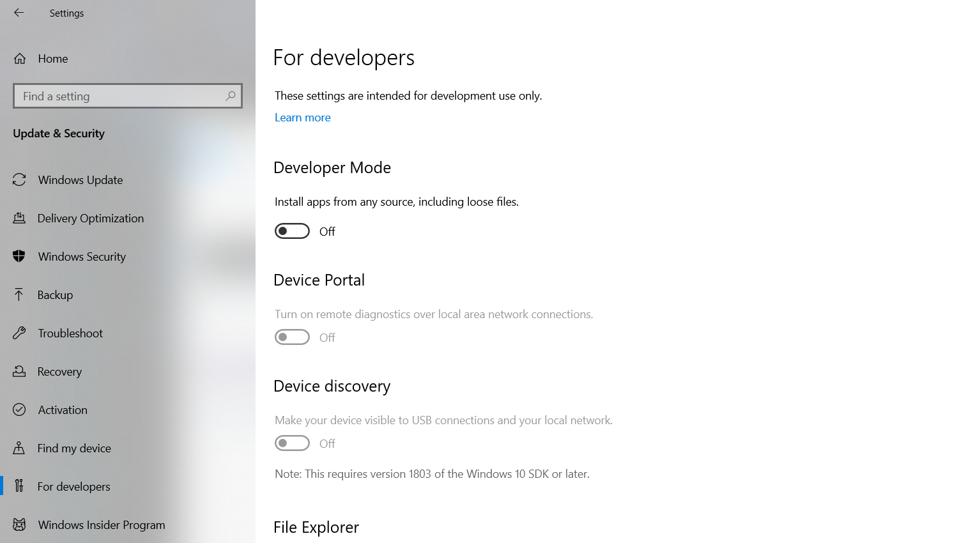Click the 'These settings are intended' text
Viewport: 980px width, 543px height.
[x=408, y=96]
